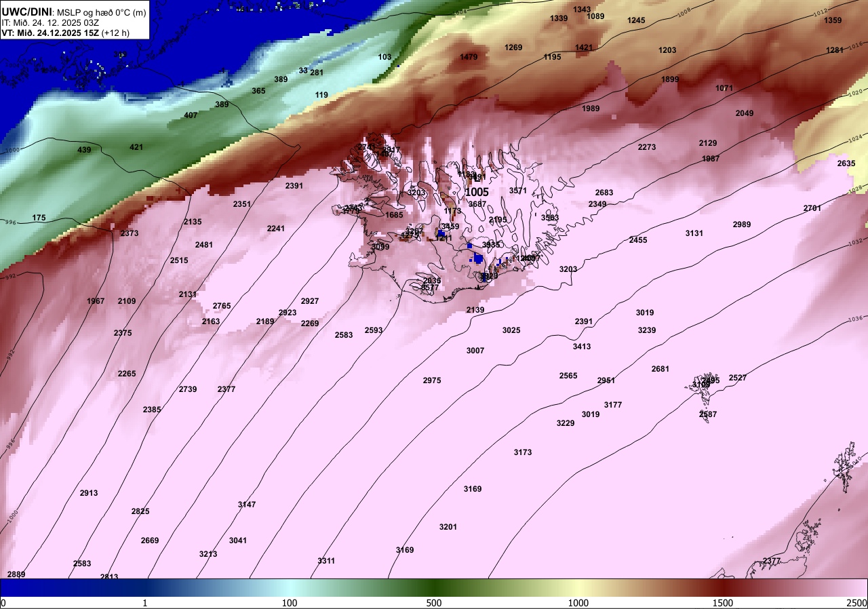Click the height value 2351
Viewport: 868px width, 609px height.
point(242,204)
